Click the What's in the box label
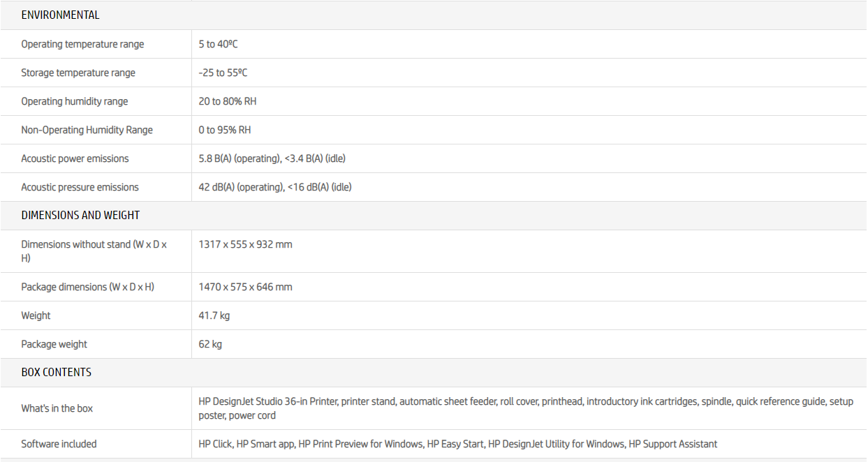The width and height of the screenshot is (868, 462). (57, 408)
